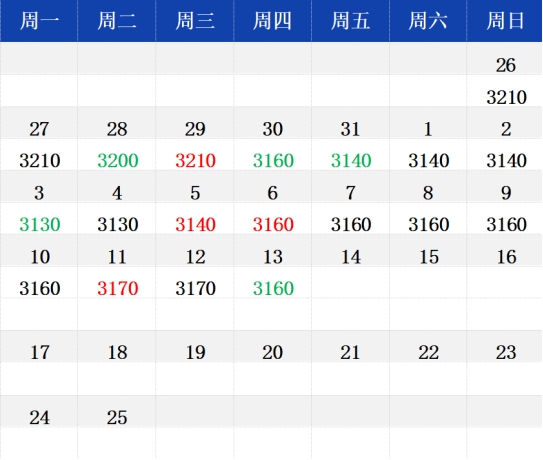Click the date 14 cell

pyautogui.click(x=351, y=257)
